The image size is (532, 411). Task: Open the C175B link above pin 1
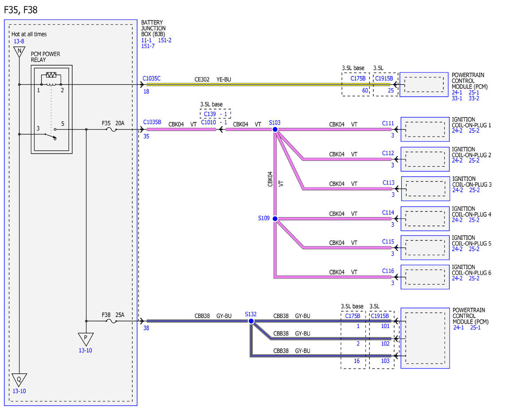coord(353,316)
